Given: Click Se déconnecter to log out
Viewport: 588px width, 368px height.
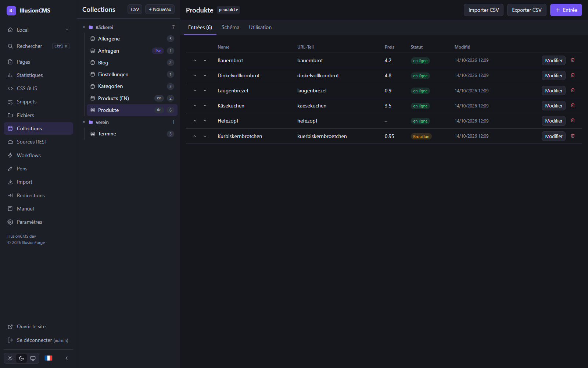Looking at the screenshot, I should point(38,340).
